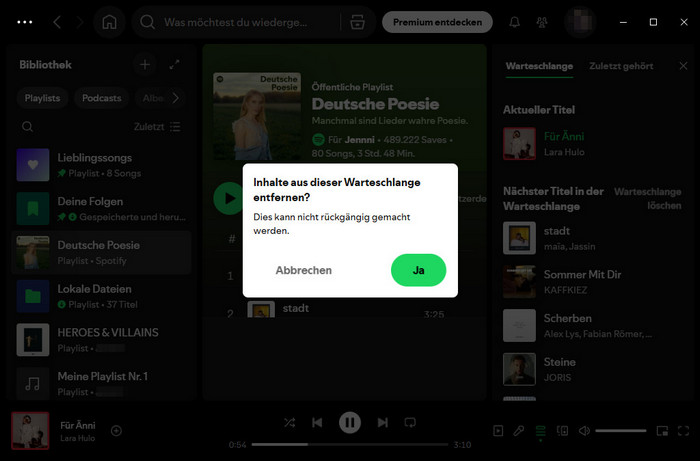Viewport: 700px width, 461px height.
Task: Filter library by Podcasts chip
Action: click(x=101, y=98)
